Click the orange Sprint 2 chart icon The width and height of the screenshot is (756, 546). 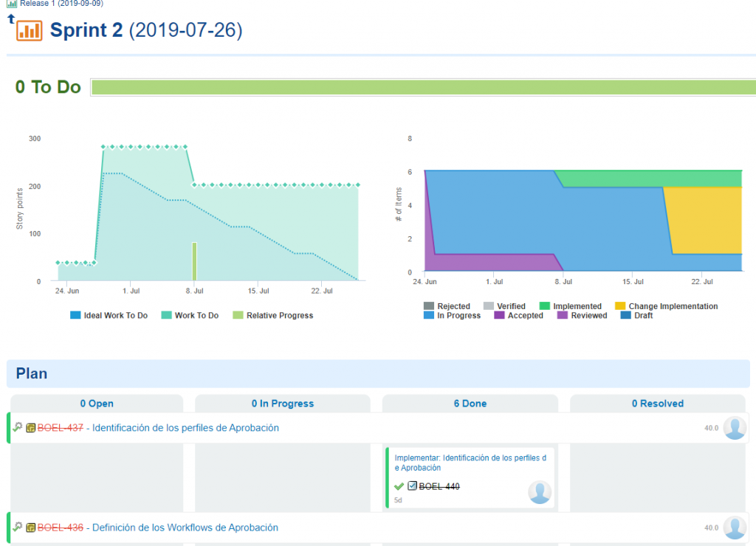click(30, 31)
